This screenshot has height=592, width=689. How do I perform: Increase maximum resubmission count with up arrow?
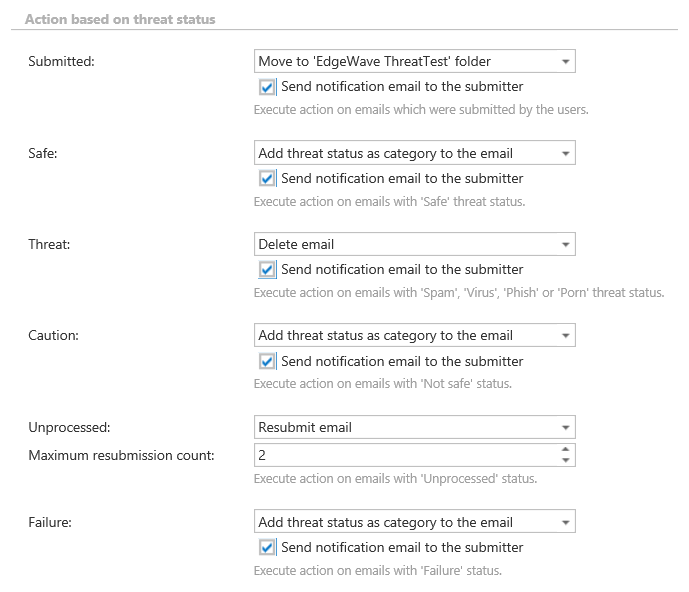point(565,449)
